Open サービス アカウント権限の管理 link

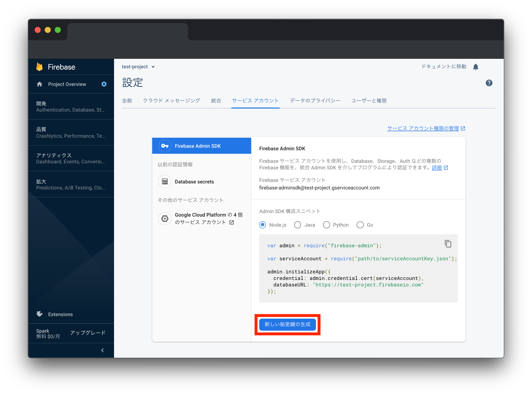[x=423, y=128]
